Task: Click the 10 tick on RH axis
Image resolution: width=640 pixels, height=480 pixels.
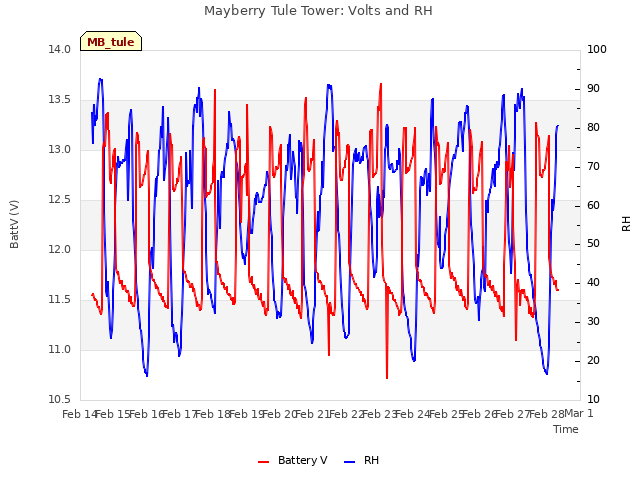Action: click(x=593, y=399)
